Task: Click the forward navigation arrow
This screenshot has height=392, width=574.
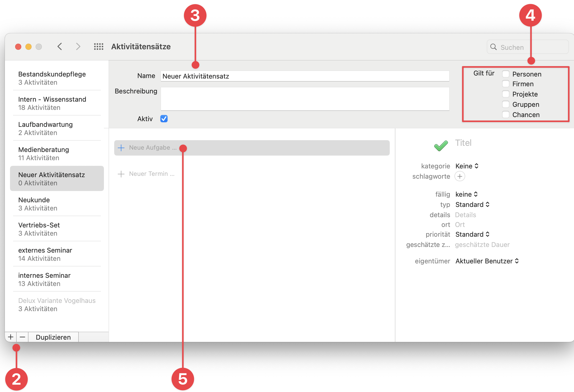Action: [x=78, y=46]
